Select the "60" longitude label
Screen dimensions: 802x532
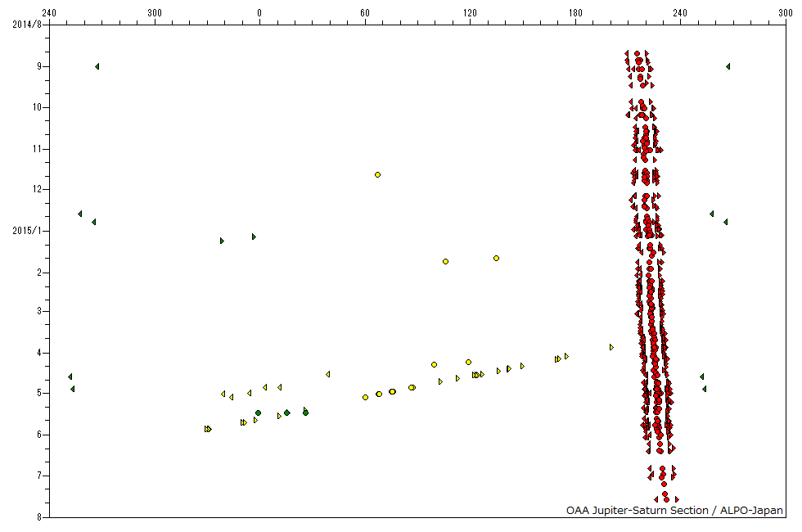point(365,13)
